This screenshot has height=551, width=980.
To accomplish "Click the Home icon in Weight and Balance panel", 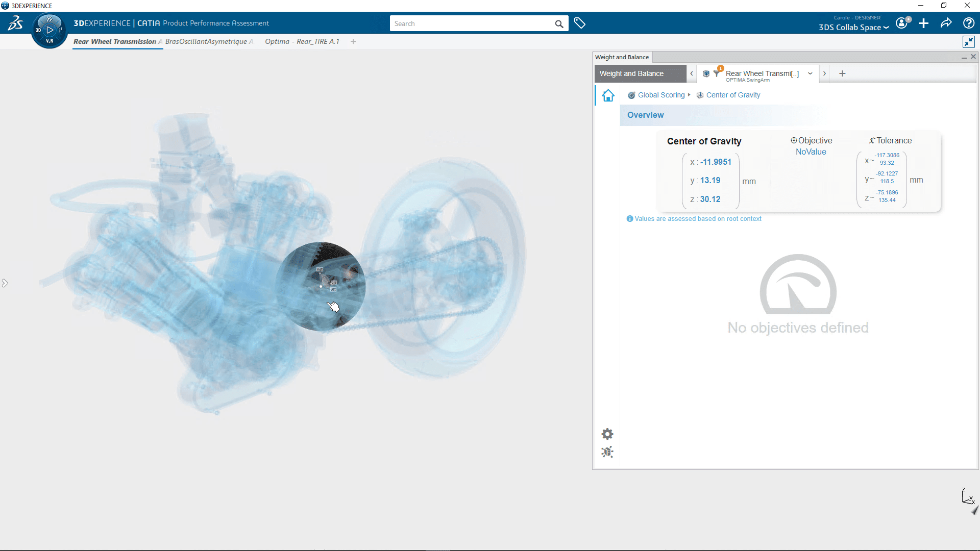I will tap(608, 95).
